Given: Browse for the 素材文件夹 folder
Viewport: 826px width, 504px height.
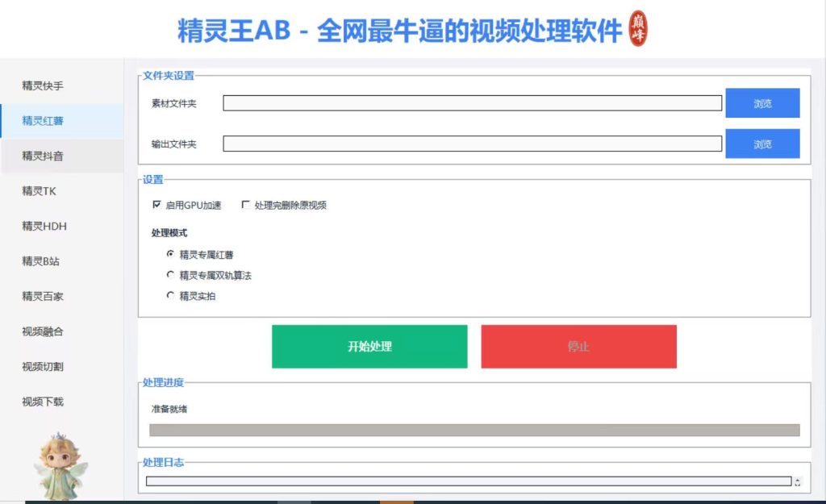Looking at the screenshot, I should 762,103.
